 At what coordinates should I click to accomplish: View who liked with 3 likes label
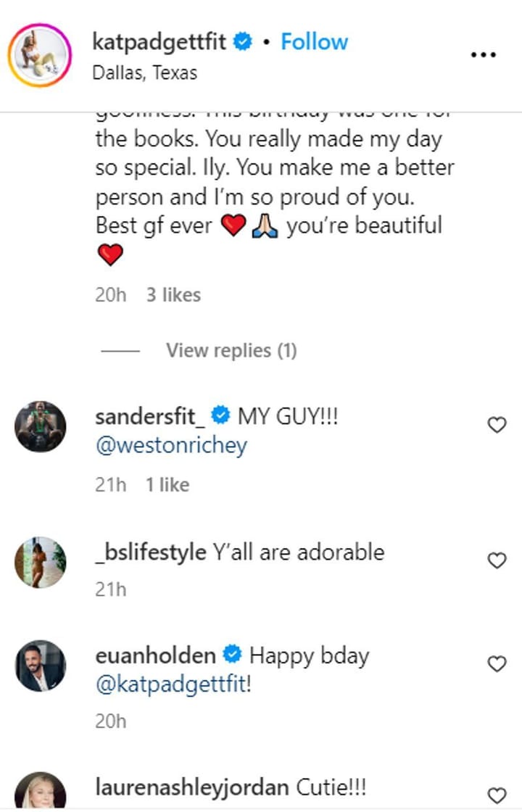click(x=172, y=294)
